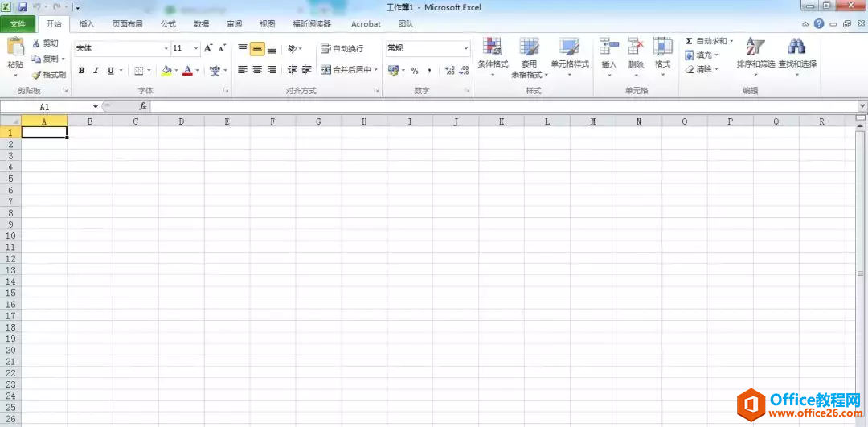Click the Paste (粘贴) clipboard icon
Image resolution: width=868 pixels, height=427 pixels.
(x=15, y=47)
